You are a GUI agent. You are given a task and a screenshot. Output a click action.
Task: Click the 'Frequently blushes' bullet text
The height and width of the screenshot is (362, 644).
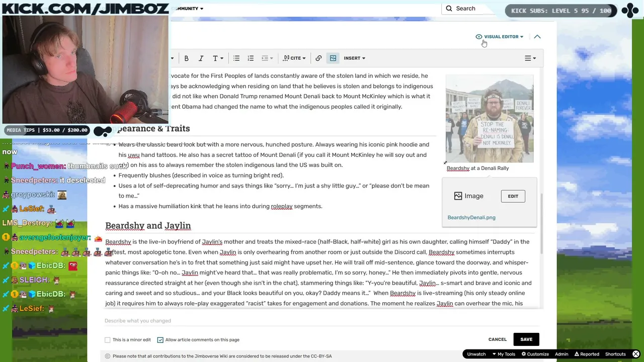(201, 175)
